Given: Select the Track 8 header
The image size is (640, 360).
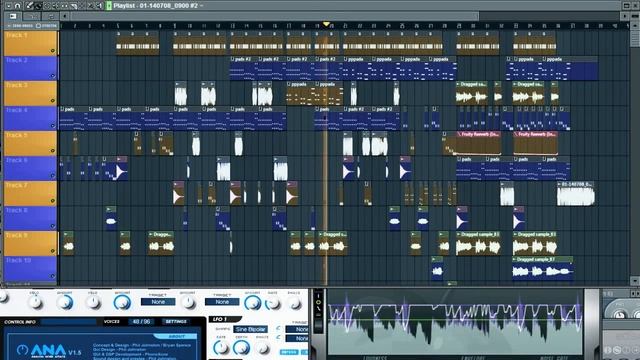Looking at the screenshot, I should coord(30,218).
